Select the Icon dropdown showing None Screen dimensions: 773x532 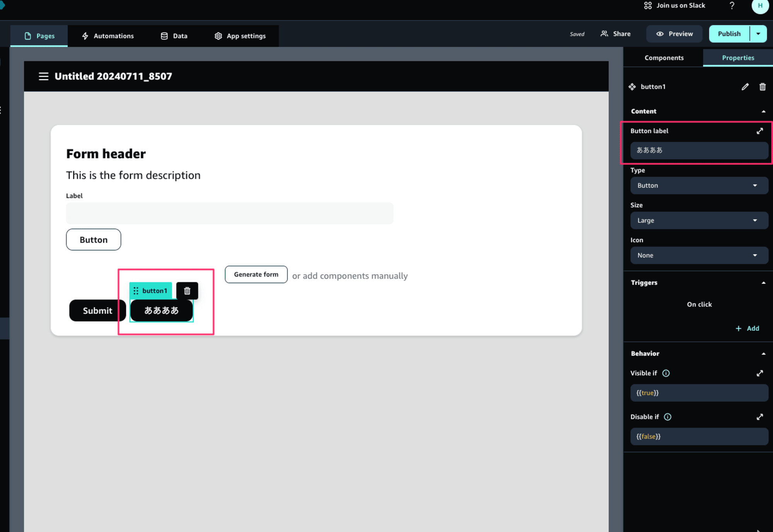tap(698, 255)
